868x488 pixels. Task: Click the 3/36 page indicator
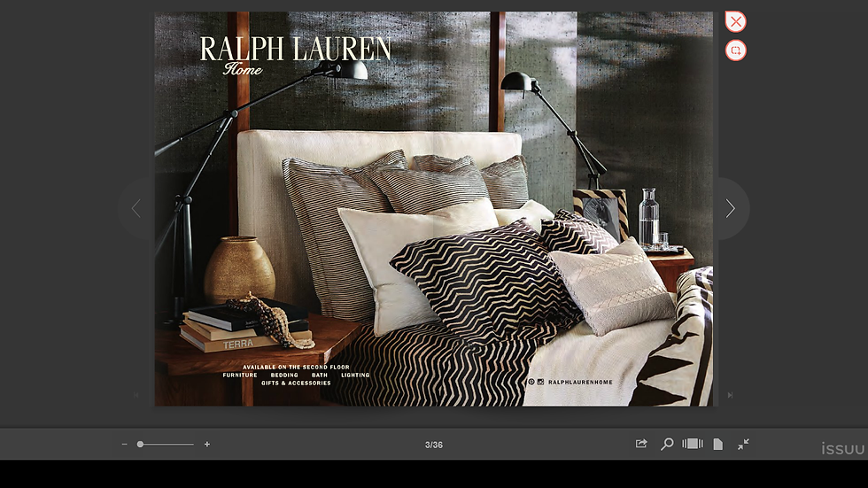click(434, 445)
